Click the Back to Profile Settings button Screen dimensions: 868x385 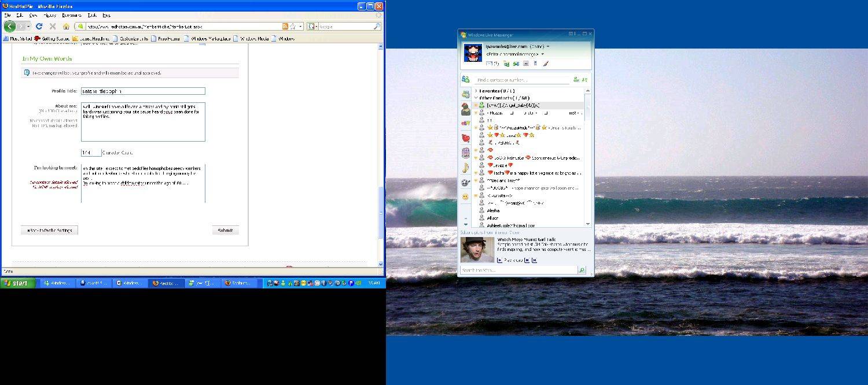point(49,230)
